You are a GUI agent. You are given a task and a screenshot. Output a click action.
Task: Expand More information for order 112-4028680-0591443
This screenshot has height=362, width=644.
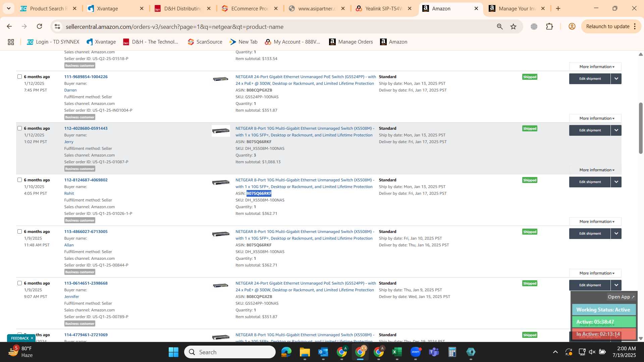pos(595,170)
